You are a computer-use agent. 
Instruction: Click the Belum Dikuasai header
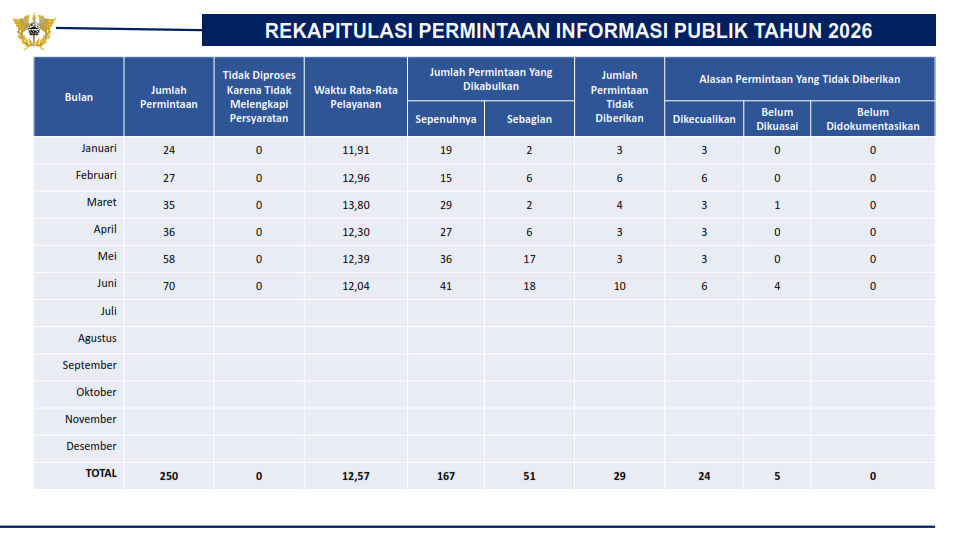pos(777,119)
